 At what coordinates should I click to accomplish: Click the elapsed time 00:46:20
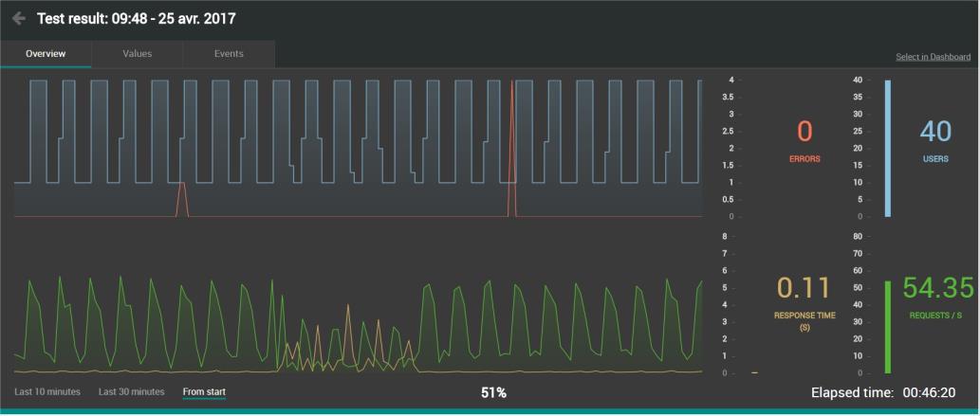click(930, 393)
